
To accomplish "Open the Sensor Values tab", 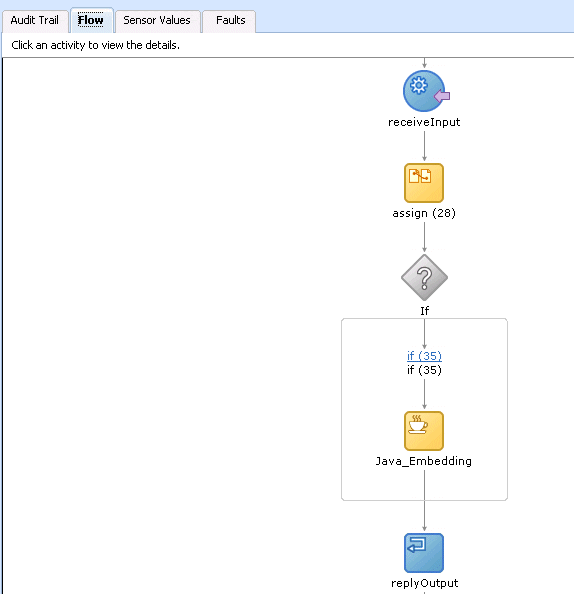I will pos(157,20).
